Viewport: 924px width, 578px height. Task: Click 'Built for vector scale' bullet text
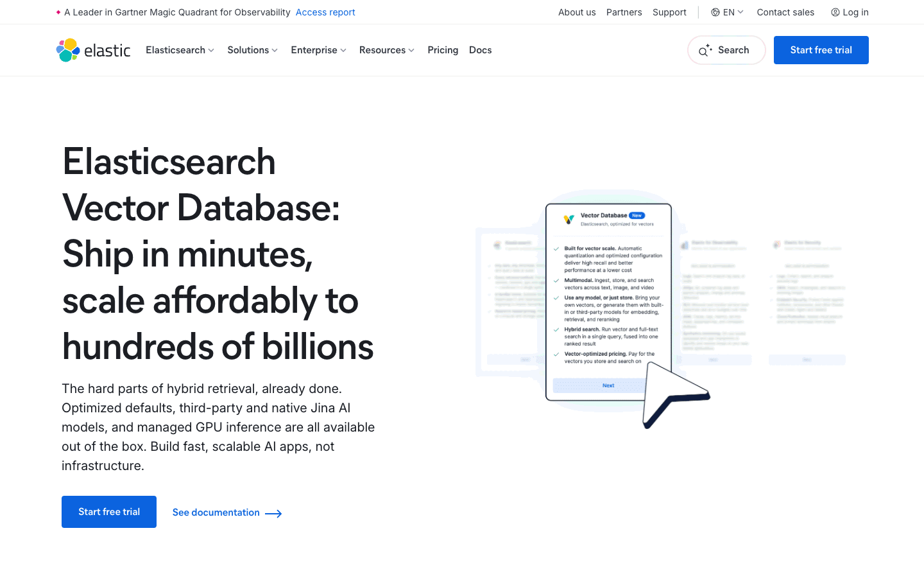coord(613,259)
